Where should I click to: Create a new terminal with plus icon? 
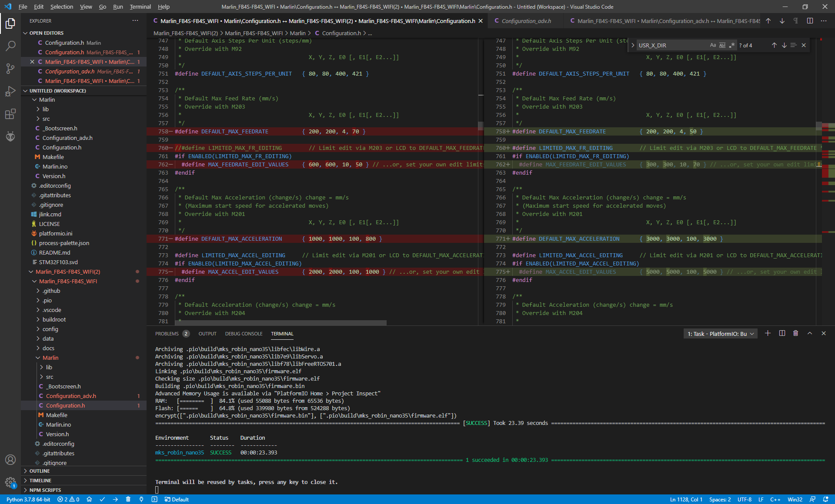tap(768, 333)
